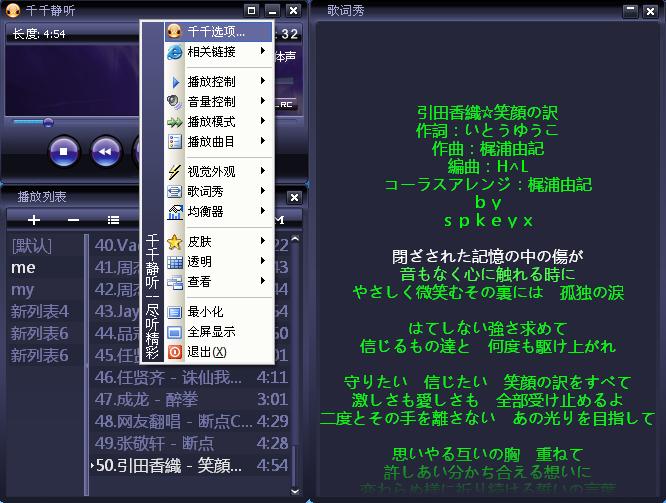Select track 46.任贤齐 - 诛仙我...

point(191,377)
